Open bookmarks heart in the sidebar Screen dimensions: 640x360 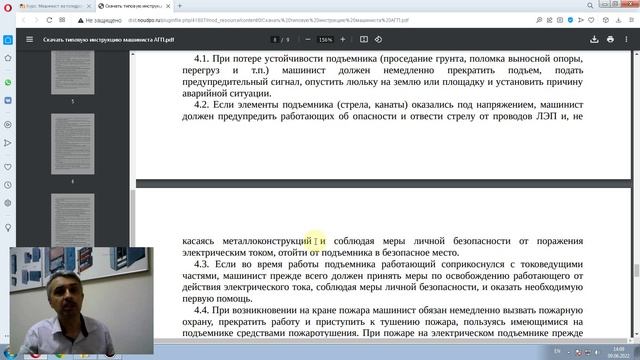8,167
